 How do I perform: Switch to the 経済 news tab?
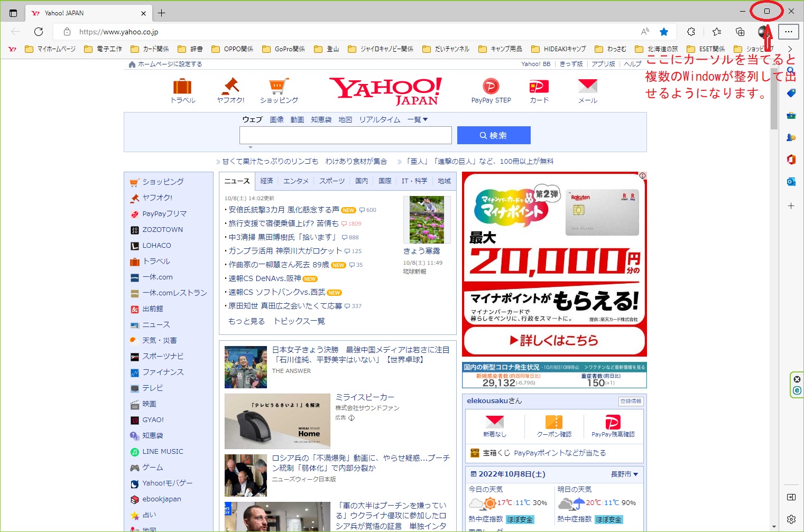[x=267, y=181]
